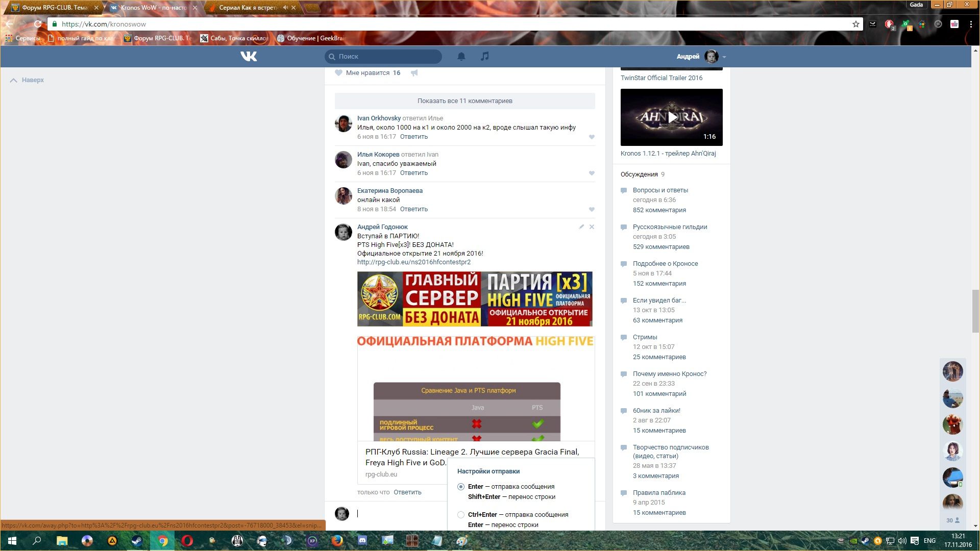
Task: Bookmark page with the star icon
Action: [x=856, y=24]
